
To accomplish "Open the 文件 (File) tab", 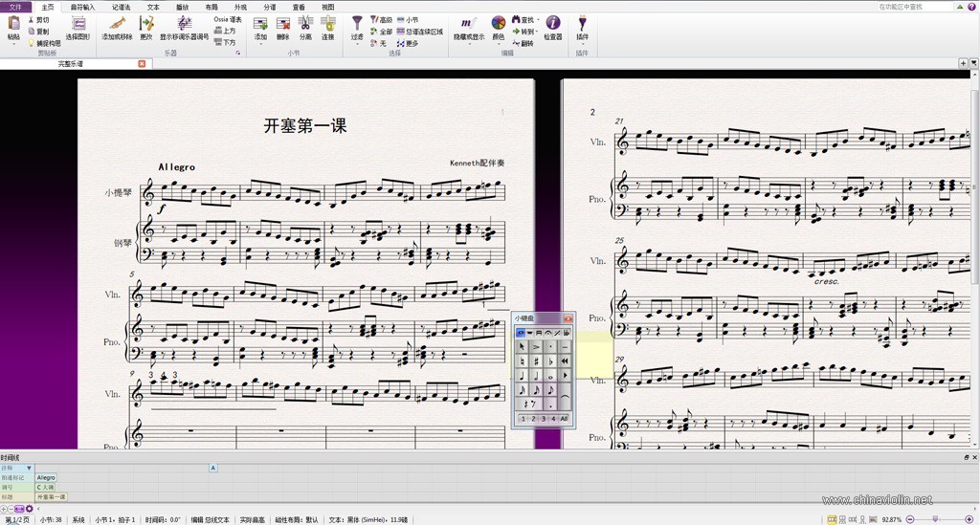I will tap(15, 7).
